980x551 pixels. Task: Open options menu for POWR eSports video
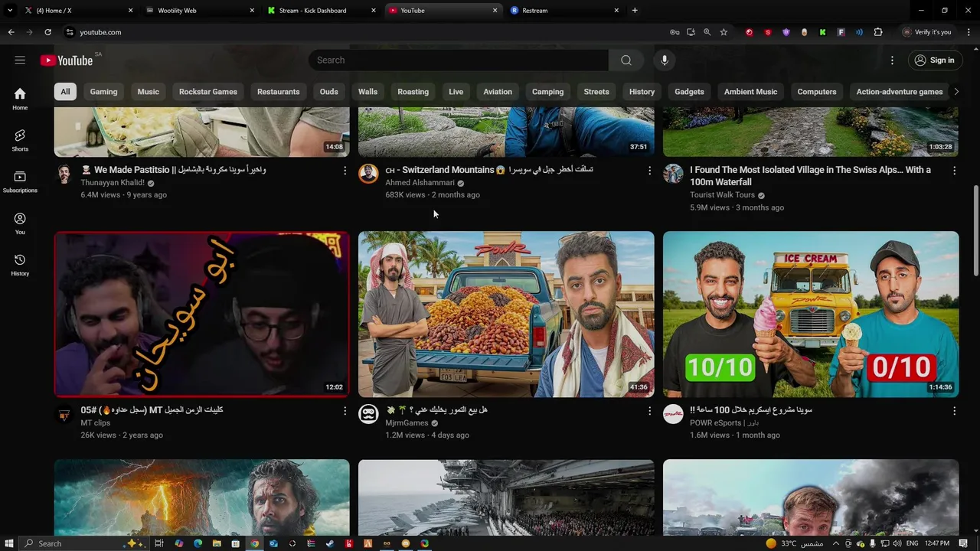click(x=954, y=411)
